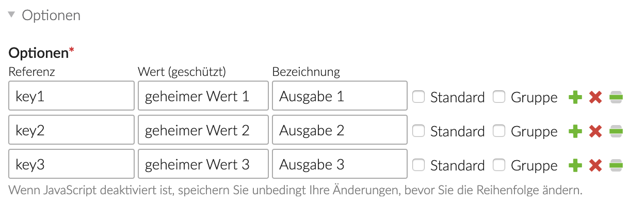Remove the key2 row using red X

pyautogui.click(x=595, y=131)
